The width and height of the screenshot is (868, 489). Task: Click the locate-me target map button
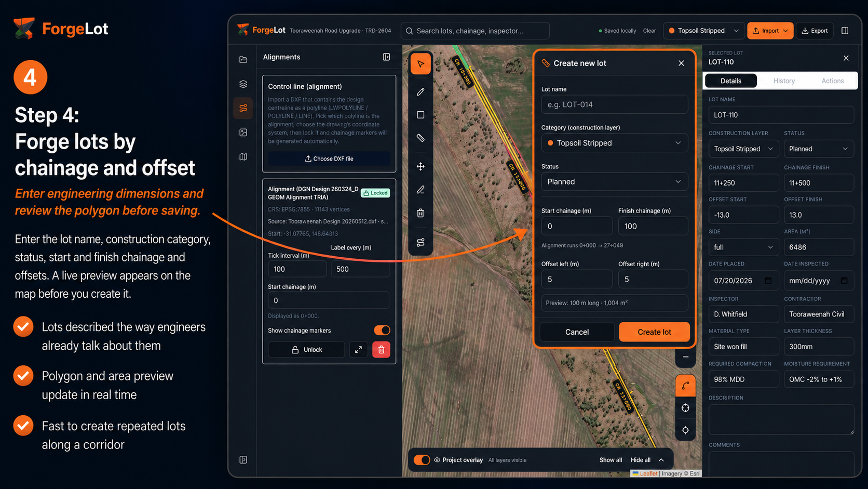coord(685,430)
